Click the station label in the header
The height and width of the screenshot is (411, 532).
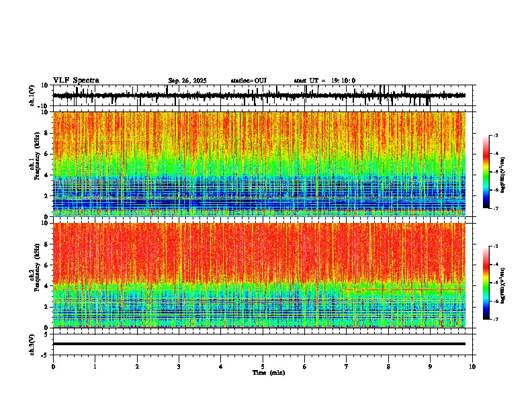(x=249, y=81)
